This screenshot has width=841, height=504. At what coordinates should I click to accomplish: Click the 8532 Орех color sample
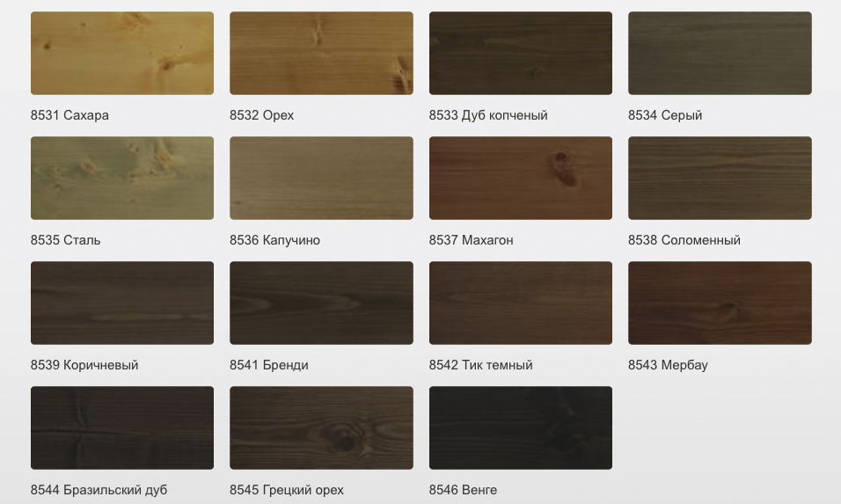321,53
